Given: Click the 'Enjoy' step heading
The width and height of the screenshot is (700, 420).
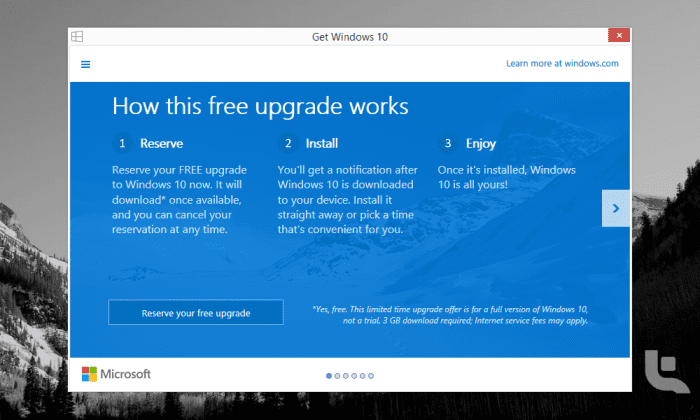Looking at the screenshot, I should 481,144.
